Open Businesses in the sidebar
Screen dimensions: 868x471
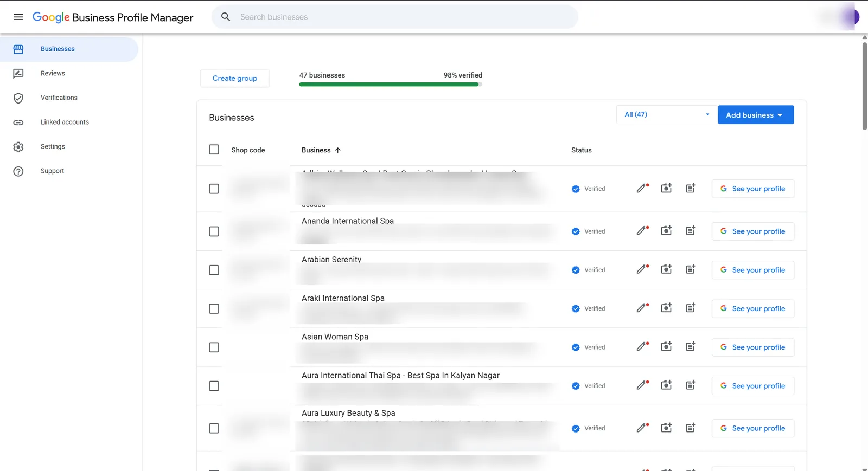(69, 49)
